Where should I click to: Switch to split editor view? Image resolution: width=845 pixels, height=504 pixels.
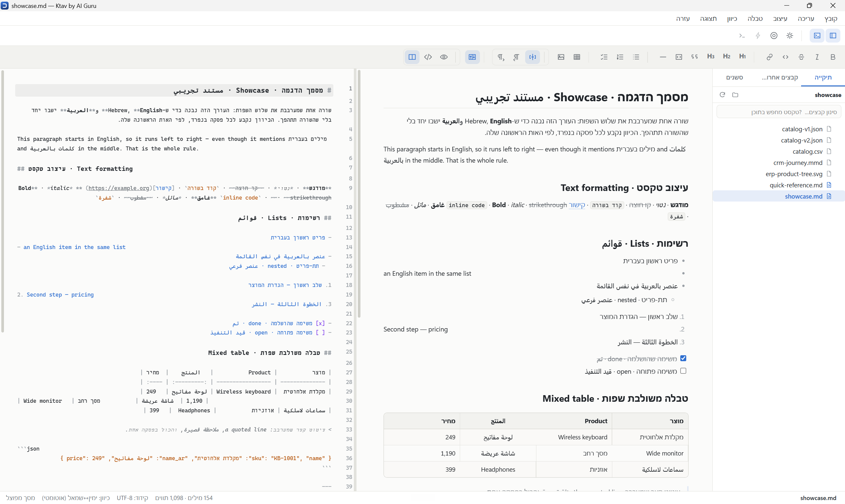[412, 57]
